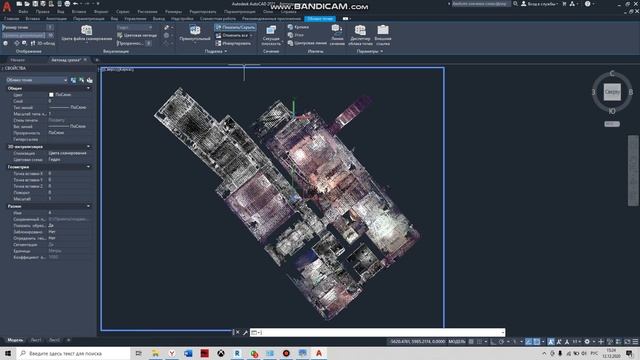Viewport: 640px width, 360px height.
Task: Click the ByLayer color swatch in Properties
Action: pos(51,95)
